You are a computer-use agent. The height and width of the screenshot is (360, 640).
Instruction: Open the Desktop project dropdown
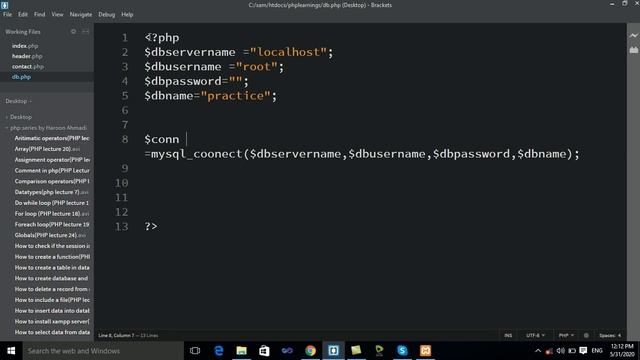point(18,101)
